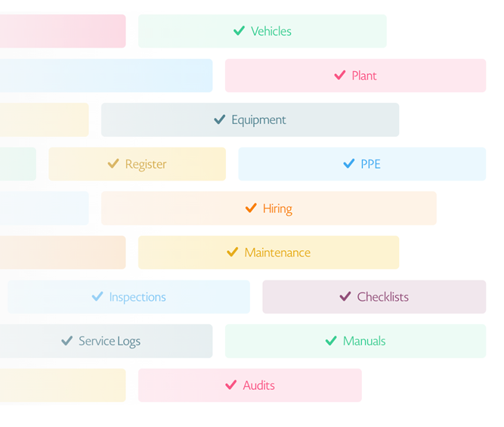Toggle the Inspections checkmark

97,296
